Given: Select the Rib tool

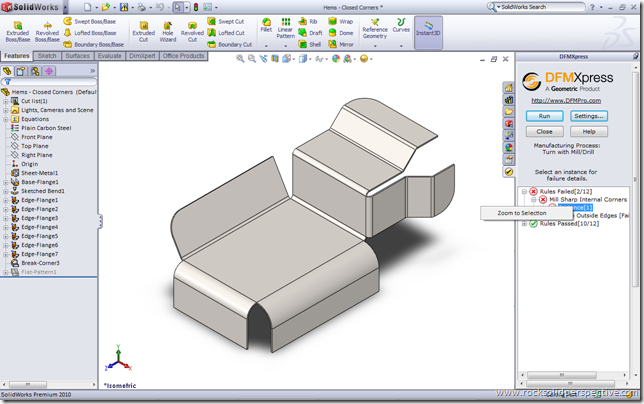Looking at the screenshot, I should 308,21.
